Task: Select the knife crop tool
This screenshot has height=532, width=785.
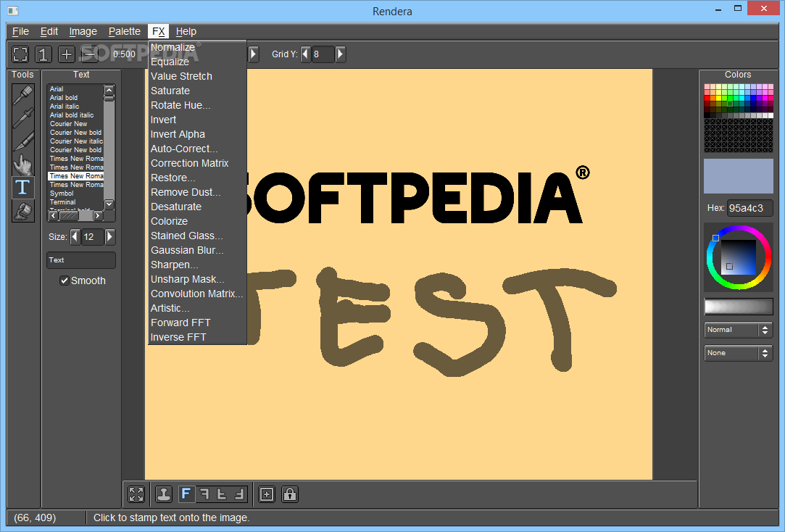Action: (x=23, y=141)
